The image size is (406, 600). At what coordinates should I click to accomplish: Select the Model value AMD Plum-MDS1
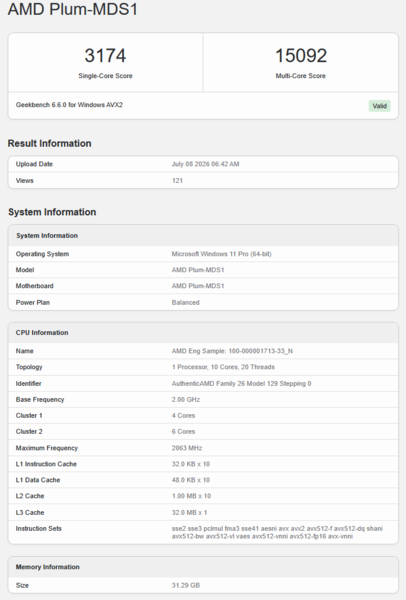(x=198, y=270)
